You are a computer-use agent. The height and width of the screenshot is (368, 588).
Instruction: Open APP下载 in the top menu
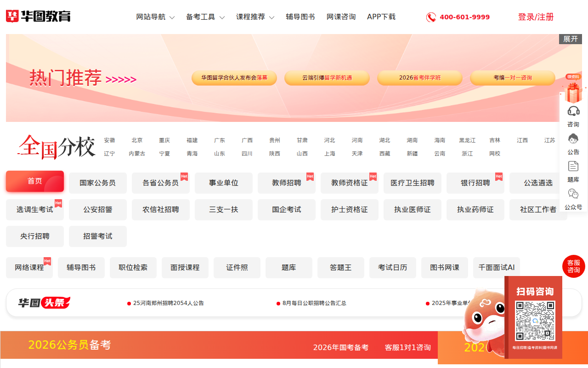coord(381,17)
